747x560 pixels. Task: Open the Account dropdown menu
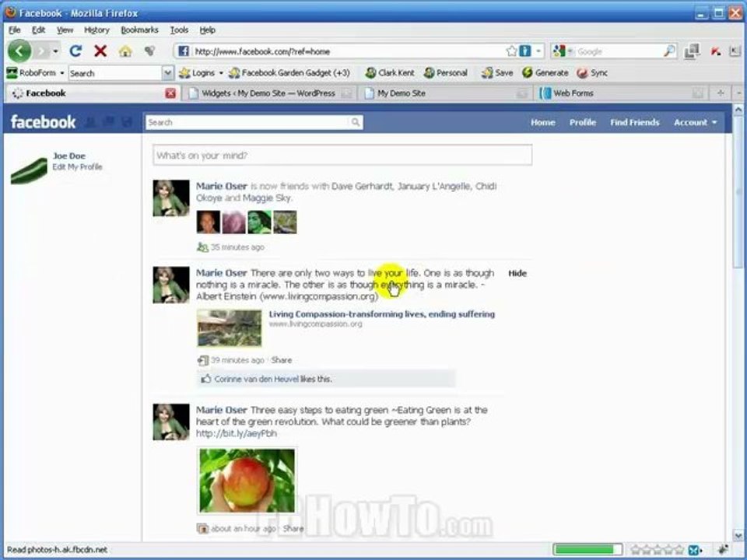click(695, 122)
